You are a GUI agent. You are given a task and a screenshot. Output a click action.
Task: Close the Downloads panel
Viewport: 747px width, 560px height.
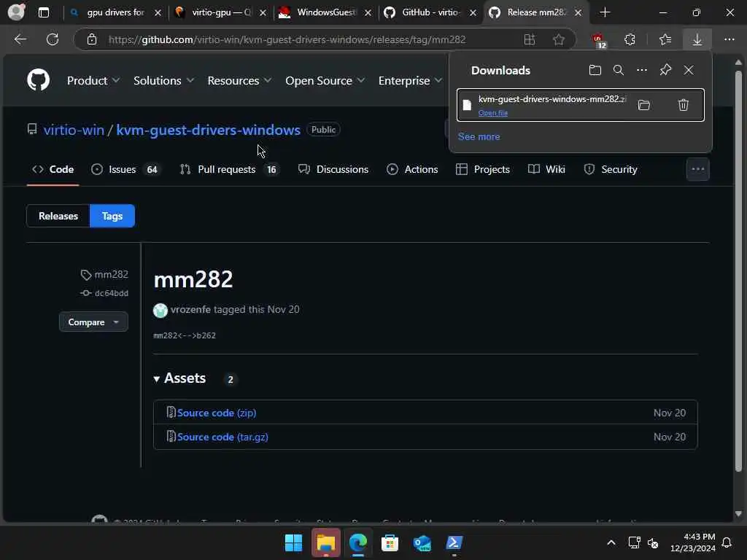click(x=689, y=70)
